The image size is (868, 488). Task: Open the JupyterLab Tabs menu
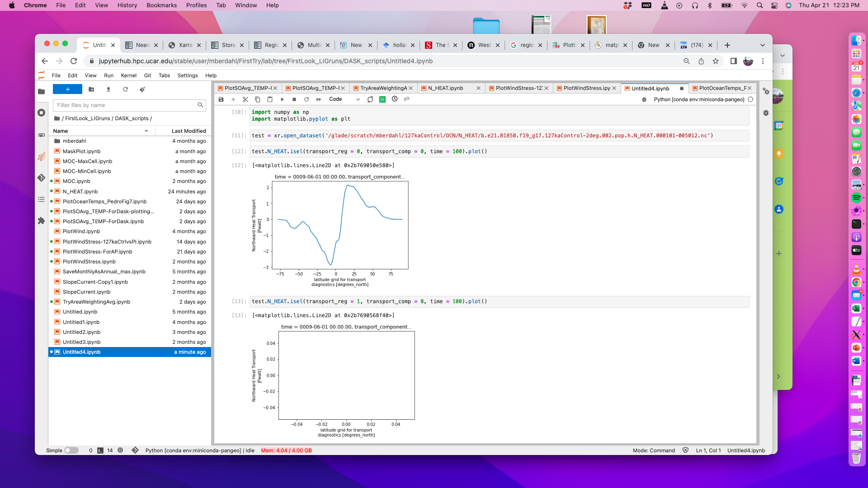164,75
